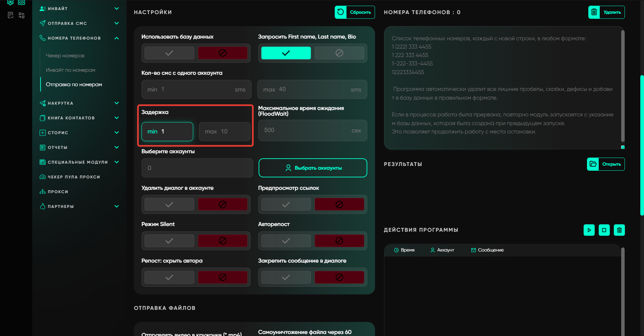Select Инвайт по номерам submenu item

(x=70, y=70)
